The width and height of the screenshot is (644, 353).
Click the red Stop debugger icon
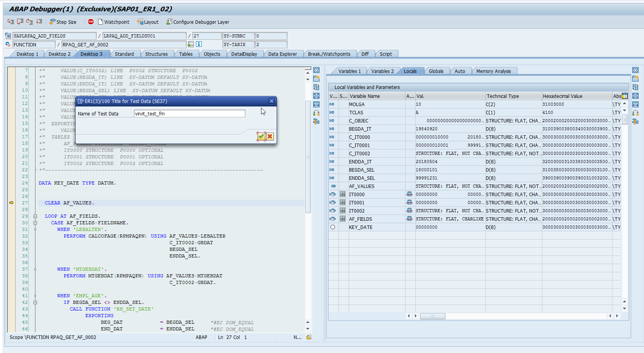tap(91, 22)
